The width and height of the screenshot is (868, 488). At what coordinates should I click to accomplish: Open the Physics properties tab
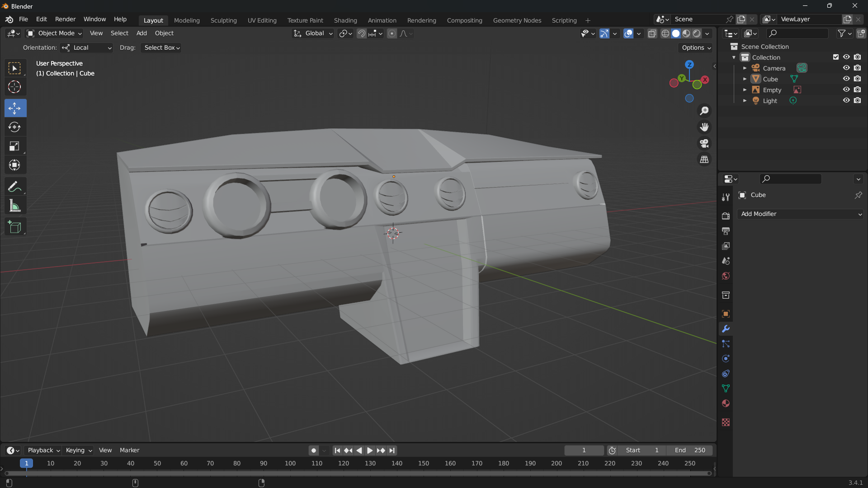coord(726,359)
